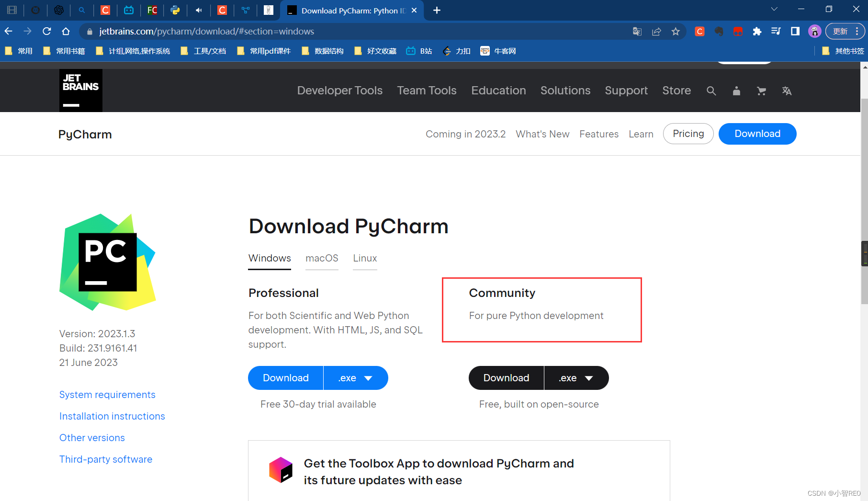This screenshot has height=501, width=868.
Task: Open the language selector icon
Action: tap(787, 91)
